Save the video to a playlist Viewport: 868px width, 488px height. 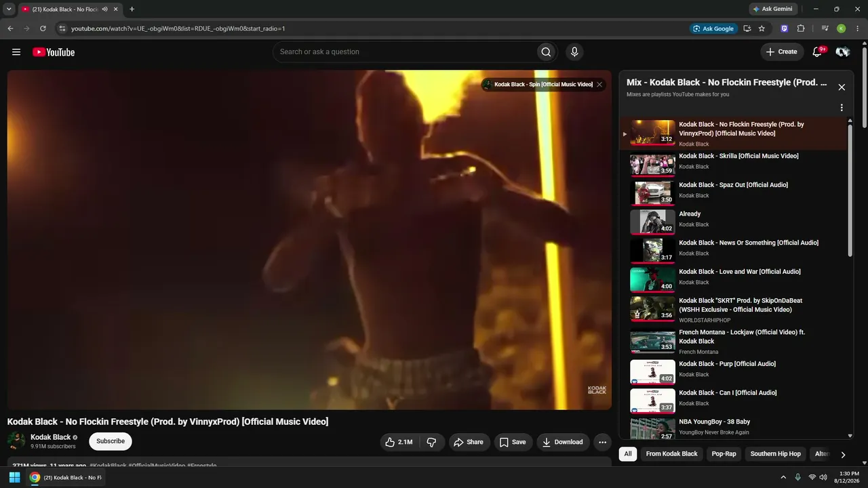513,442
